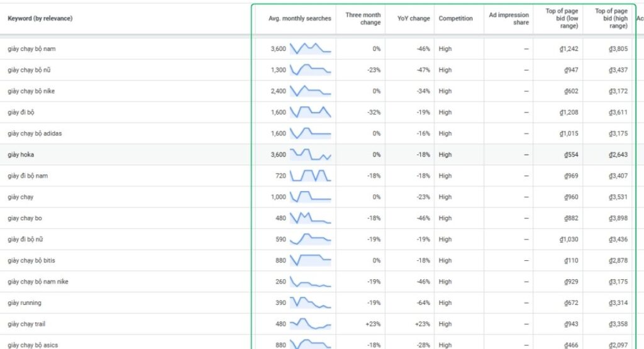
Task: Click Top of page bid (high range) header
Action: click(x=611, y=19)
